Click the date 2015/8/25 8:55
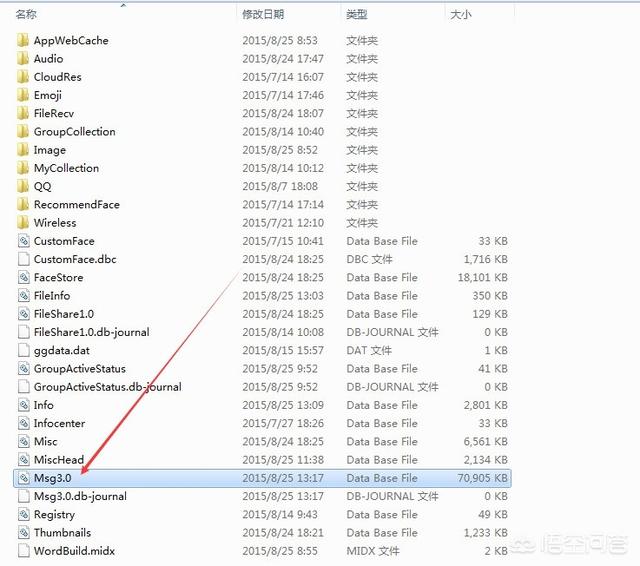Viewport: 640px width, 566px height. click(x=280, y=551)
